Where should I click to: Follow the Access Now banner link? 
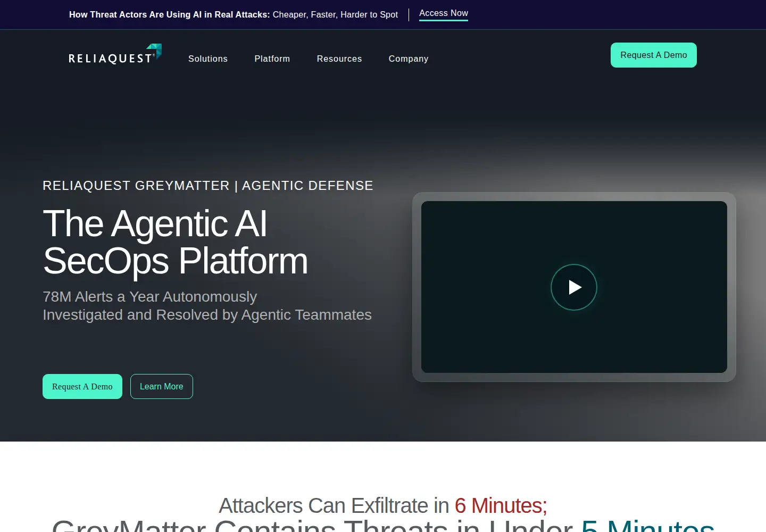[x=444, y=13]
